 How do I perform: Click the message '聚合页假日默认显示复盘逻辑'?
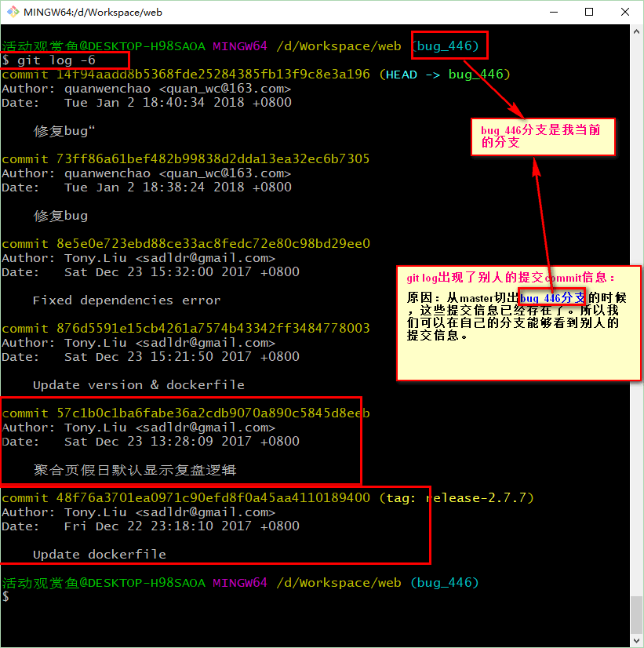click(135, 470)
